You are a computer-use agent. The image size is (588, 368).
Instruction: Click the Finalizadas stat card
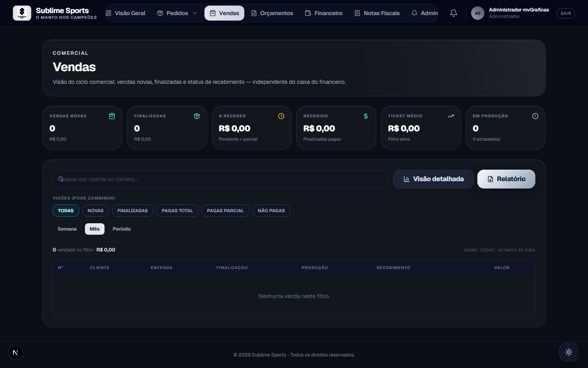[167, 128]
